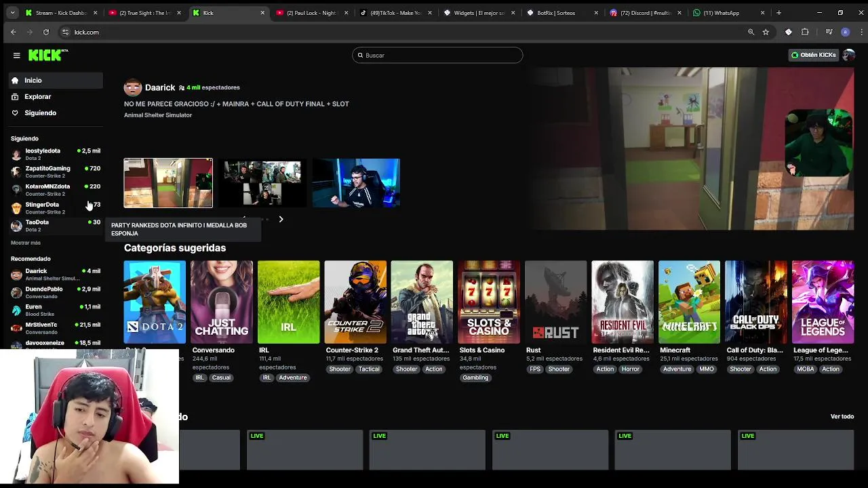Click the browser back arrow
This screenshot has height=488, width=868.
tap(13, 32)
